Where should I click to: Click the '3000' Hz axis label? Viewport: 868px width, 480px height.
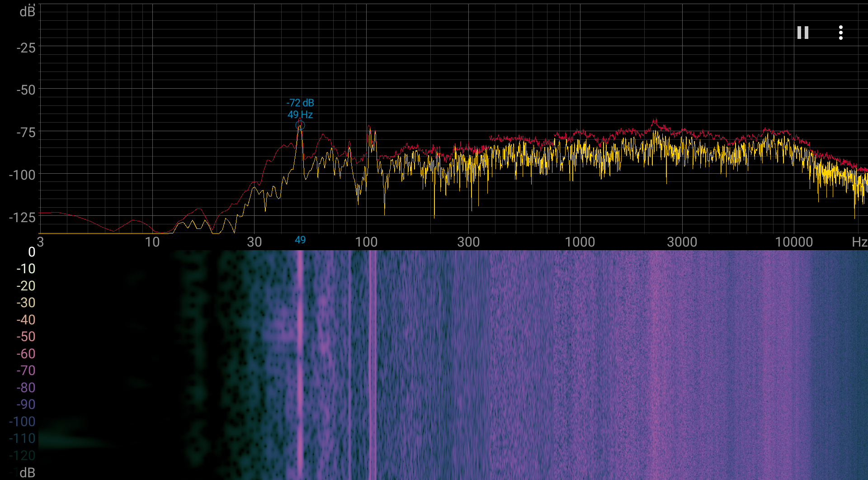[x=682, y=242]
